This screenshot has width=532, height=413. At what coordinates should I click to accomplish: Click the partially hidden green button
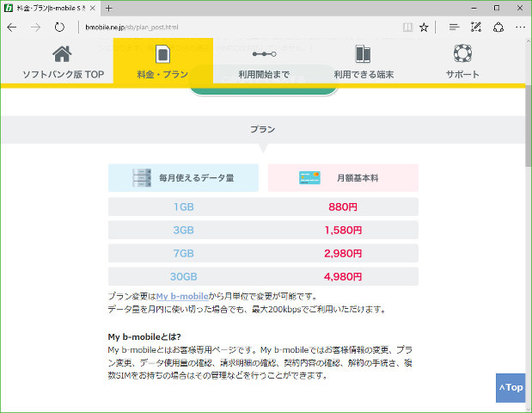click(x=263, y=91)
